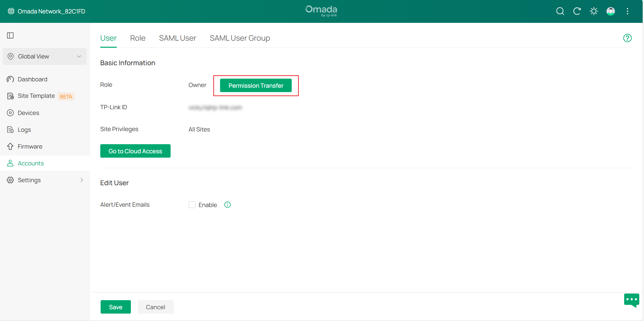Navigate to the Firmware section
644x321 pixels.
30,146
